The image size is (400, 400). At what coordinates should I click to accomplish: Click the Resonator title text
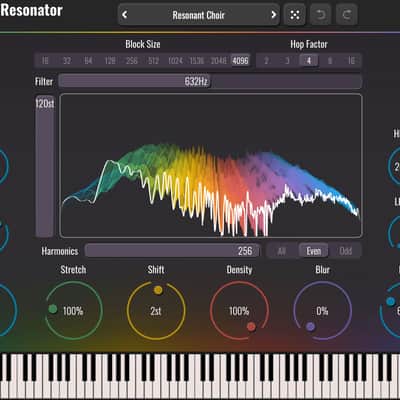coord(31,10)
